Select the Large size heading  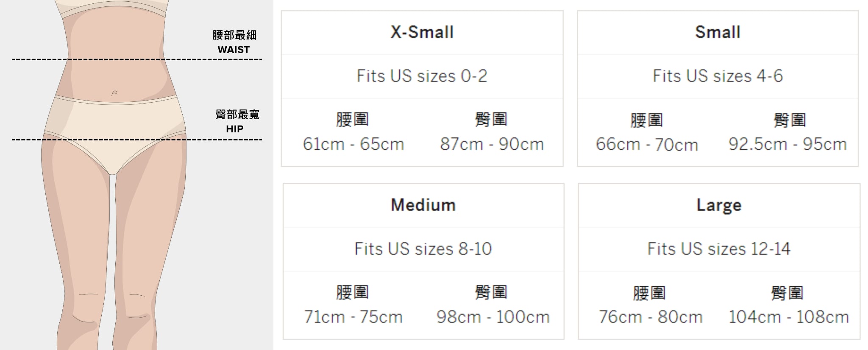[719, 205]
